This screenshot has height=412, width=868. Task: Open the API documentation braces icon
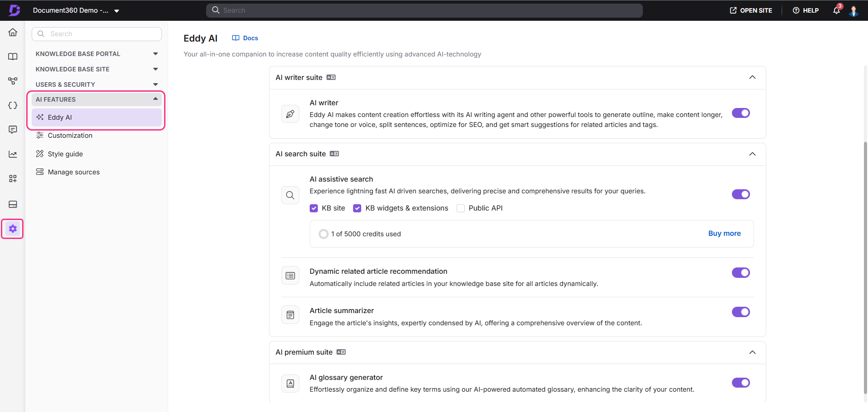pos(13,105)
